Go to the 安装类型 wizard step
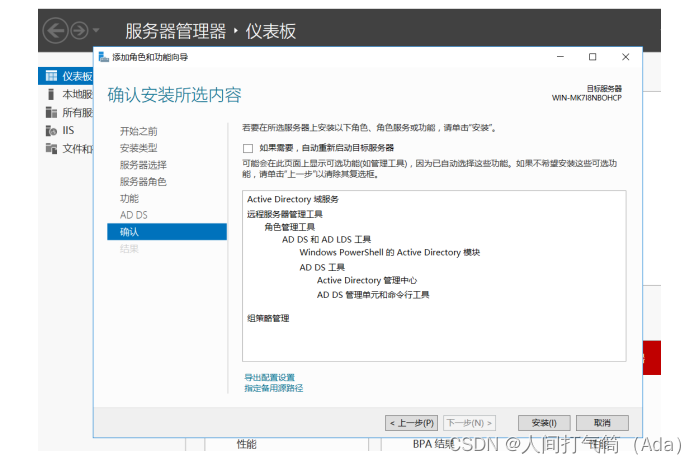697x464 pixels. click(138, 148)
